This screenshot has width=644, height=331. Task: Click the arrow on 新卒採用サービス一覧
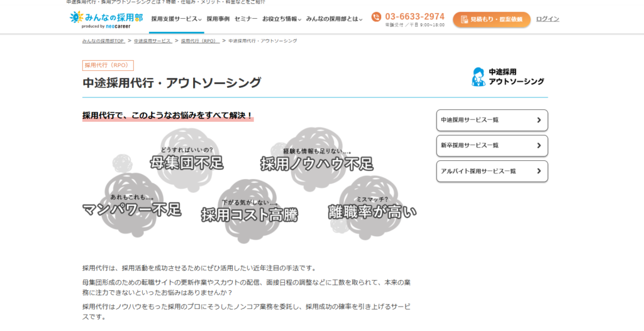tap(539, 146)
